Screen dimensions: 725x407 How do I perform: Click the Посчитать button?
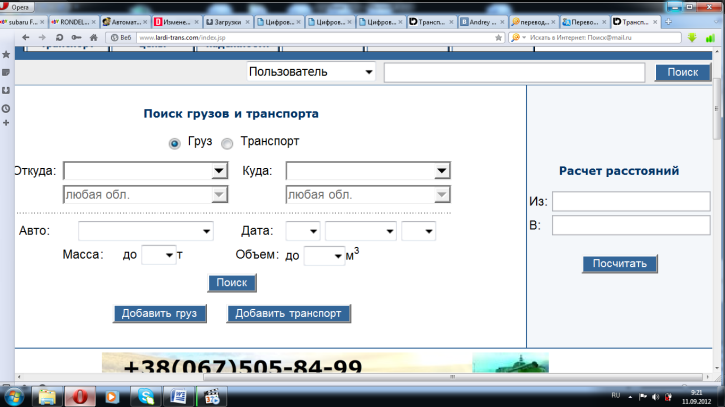pos(620,264)
